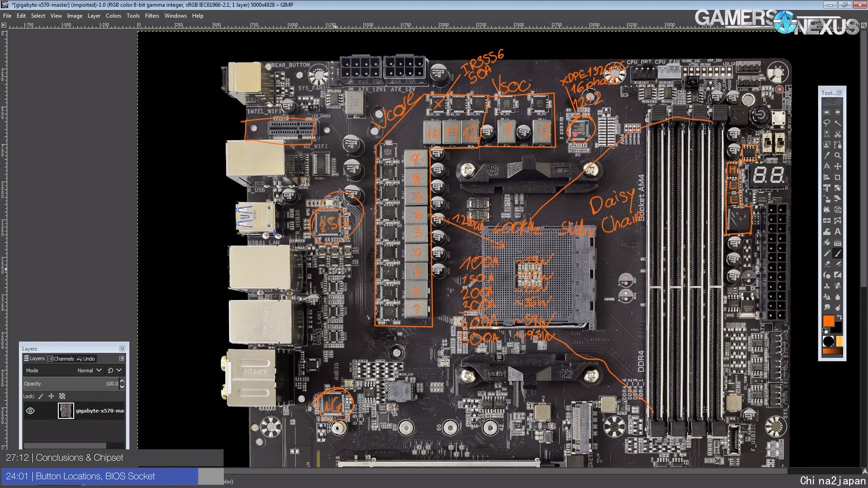
Task: Select the Gradient tool
Action: [838, 242]
